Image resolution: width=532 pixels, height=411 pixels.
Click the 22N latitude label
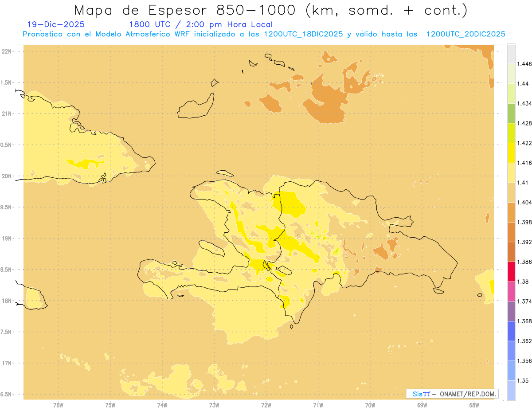[x=7, y=51]
